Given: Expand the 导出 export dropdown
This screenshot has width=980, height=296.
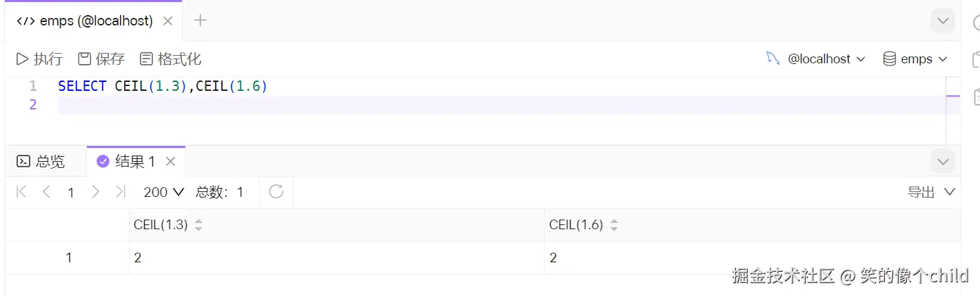Looking at the screenshot, I should pos(932,192).
